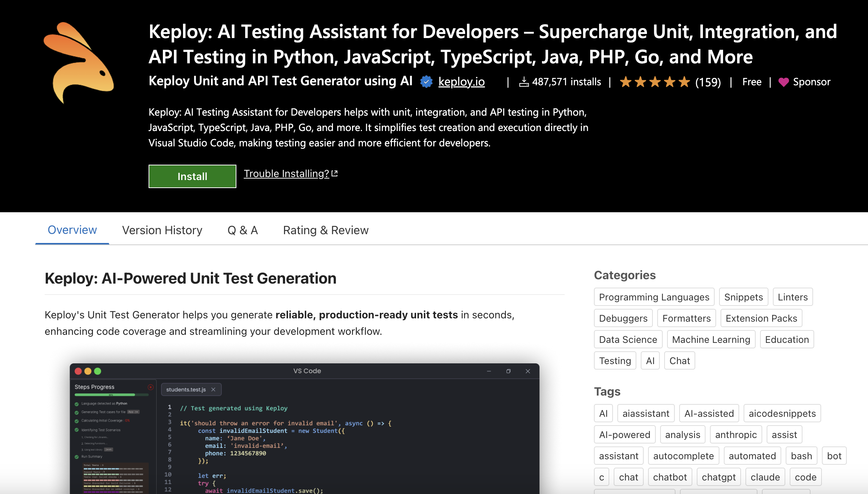Click the bot tag

click(x=834, y=456)
